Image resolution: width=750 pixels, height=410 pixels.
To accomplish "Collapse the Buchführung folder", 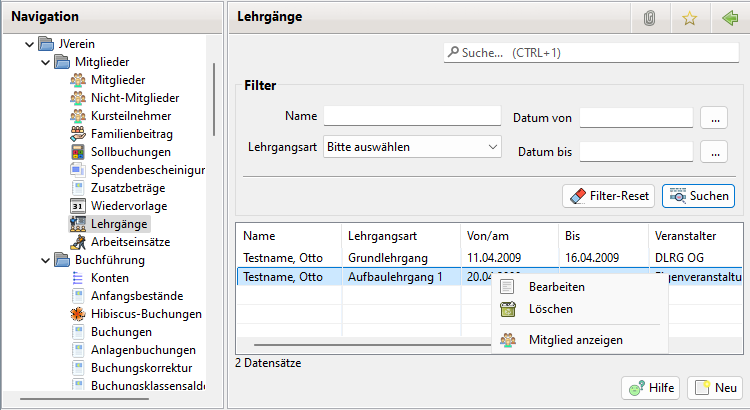I will pos(44,260).
